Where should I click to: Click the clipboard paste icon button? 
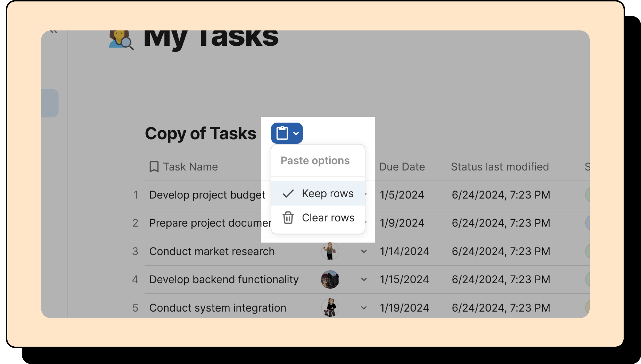(x=282, y=133)
